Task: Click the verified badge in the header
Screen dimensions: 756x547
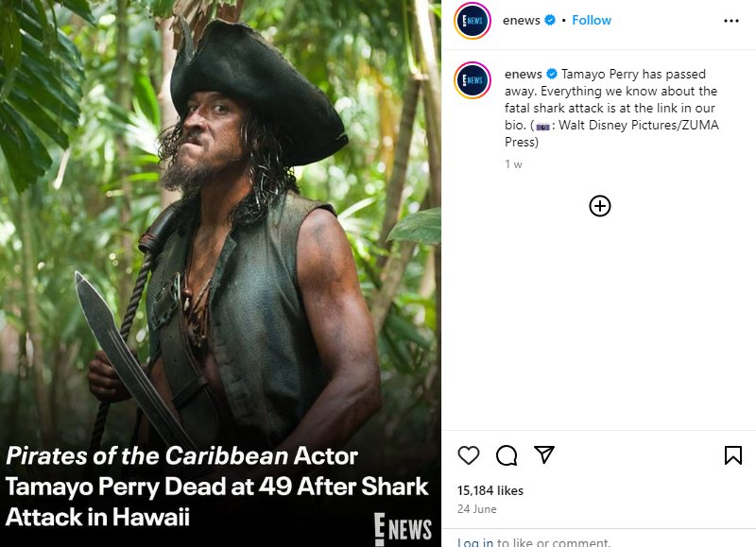Action: [x=549, y=20]
